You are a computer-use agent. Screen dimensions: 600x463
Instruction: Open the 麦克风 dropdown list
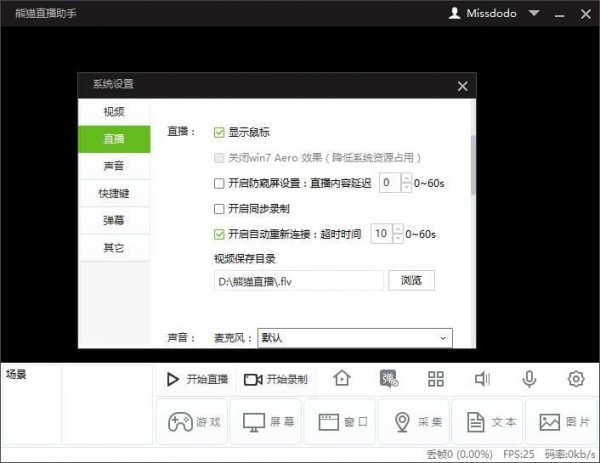[354, 339]
